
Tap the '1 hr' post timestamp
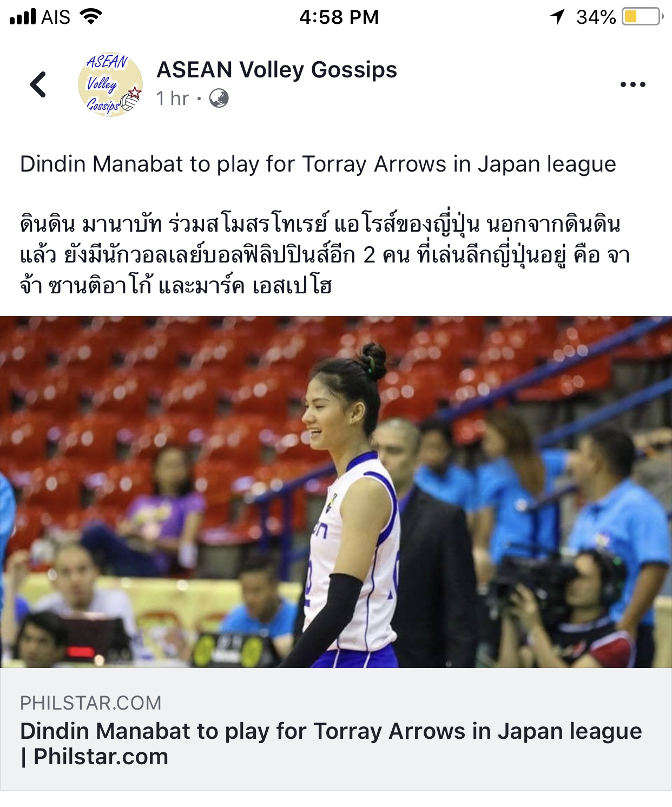pos(173,98)
